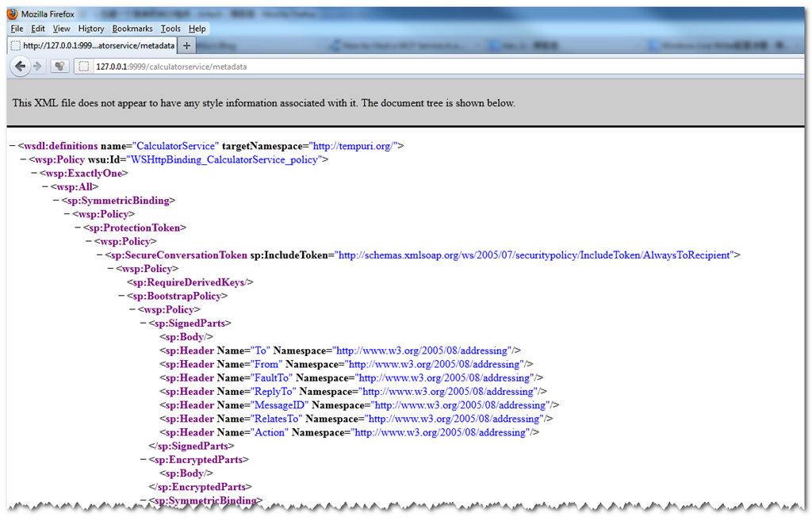Click the Firefox logo in title bar
Viewport: 812px width, 521px height.
[x=12, y=14]
